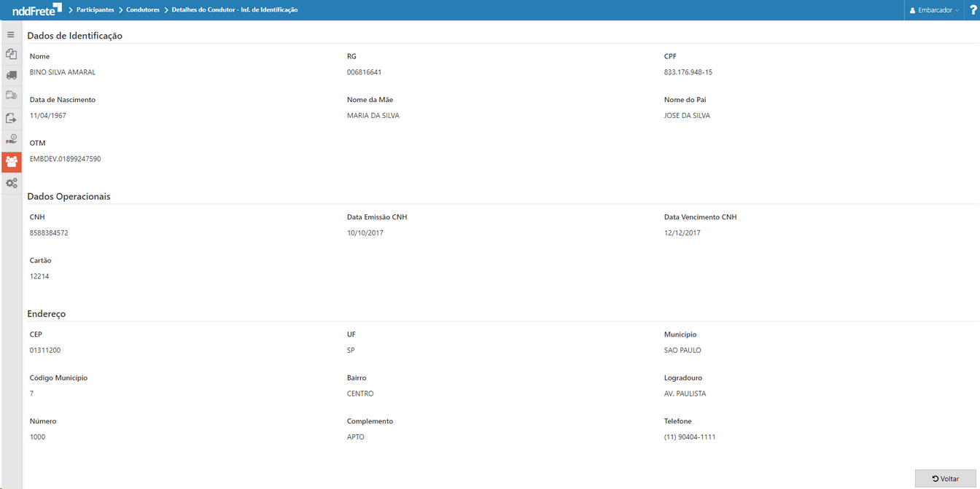Open the Embarcador dropdown menu

point(934,10)
